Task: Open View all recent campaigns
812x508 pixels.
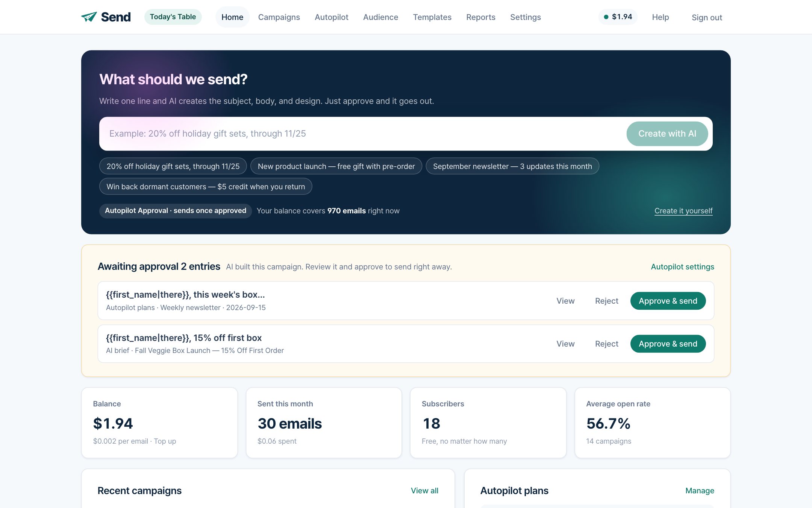Action: click(x=424, y=491)
